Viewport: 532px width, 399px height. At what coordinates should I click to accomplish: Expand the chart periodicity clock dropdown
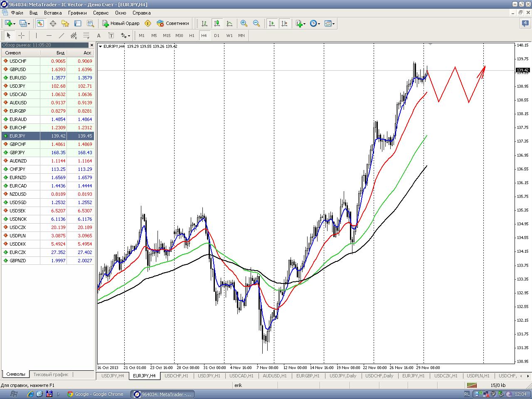[x=315, y=24]
